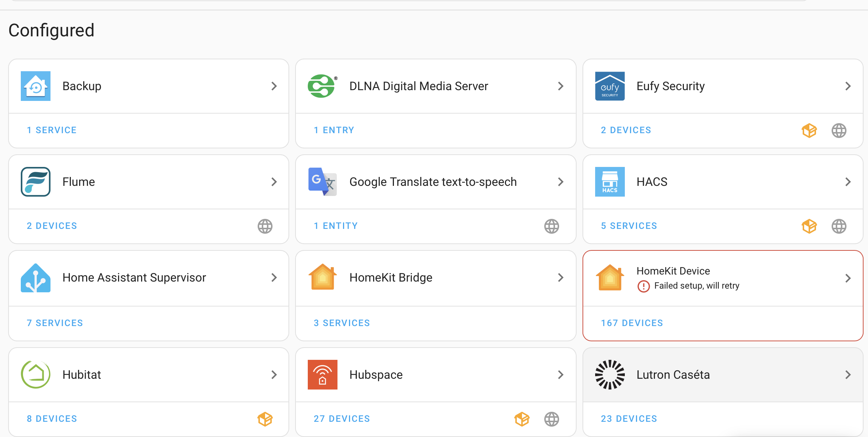The image size is (868, 437).
Task: Expand Home Assistant Supervisor chevron
Action: click(x=274, y=277)
